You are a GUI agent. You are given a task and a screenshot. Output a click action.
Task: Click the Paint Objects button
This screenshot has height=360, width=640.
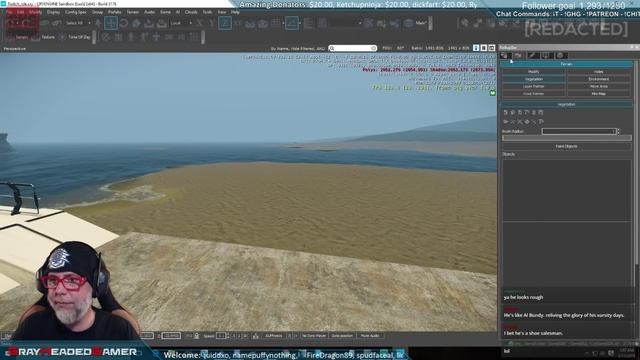pyautogui.click(x=567, y=146)
